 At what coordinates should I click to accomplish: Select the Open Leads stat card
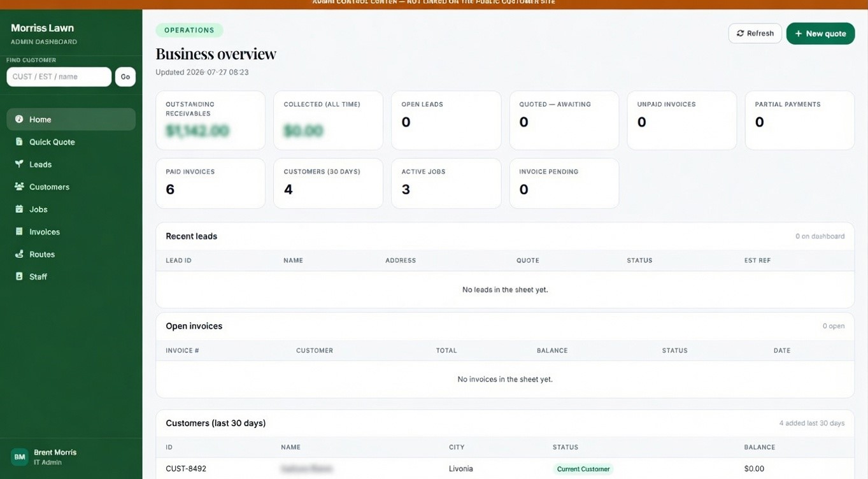coord(446,120)
